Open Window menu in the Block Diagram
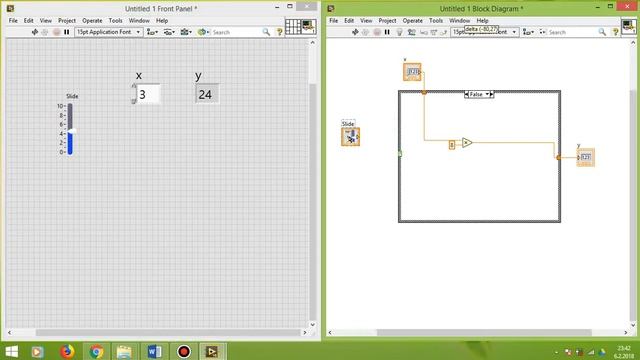 [459, 20]
